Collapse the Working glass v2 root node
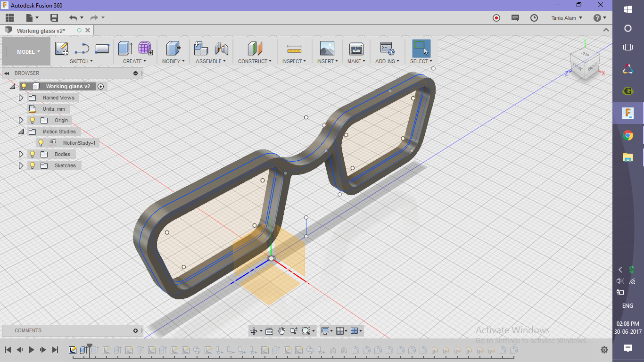Viewport: 644px width, 362px height. (x=12, y=86)
